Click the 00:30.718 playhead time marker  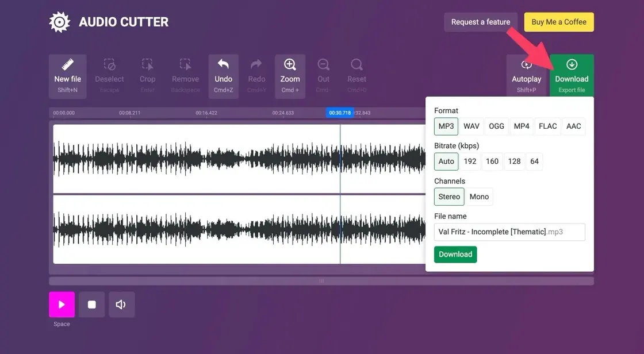[x=340, y=113]
